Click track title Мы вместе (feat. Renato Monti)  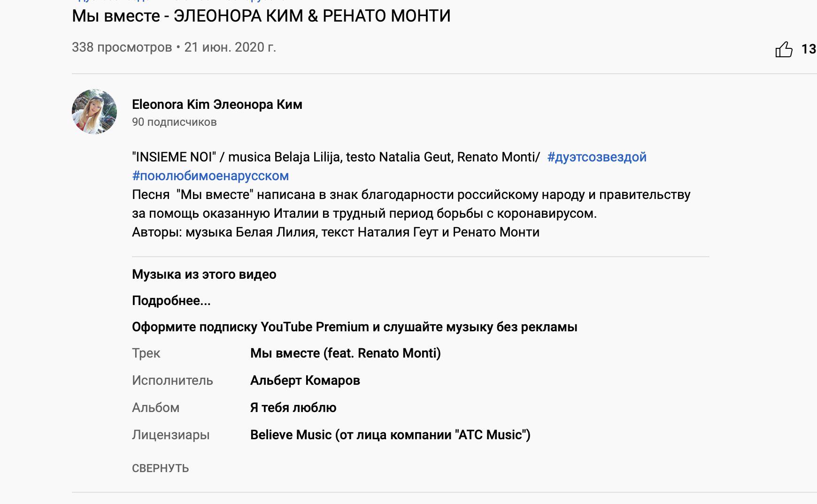345,353
